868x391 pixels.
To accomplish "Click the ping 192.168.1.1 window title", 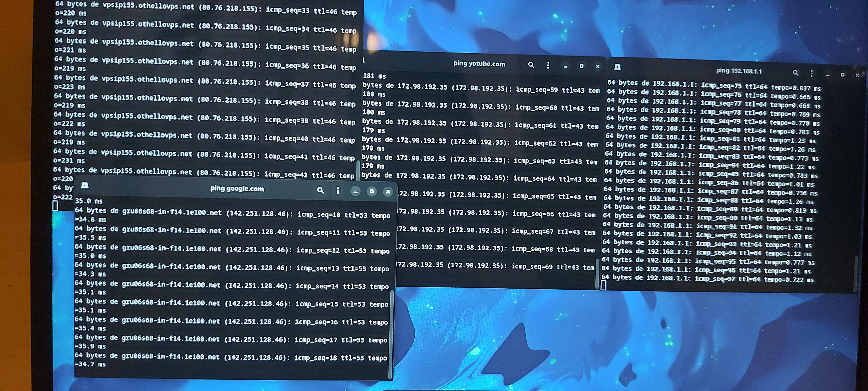I will click(739, 71).
